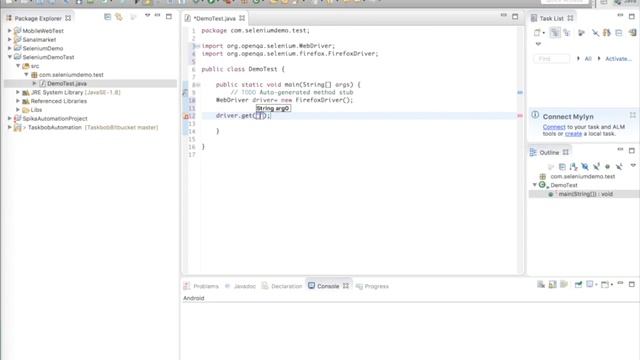Collapse the src folder
The width and height of the screenshot is (640, 360).
coord(18,66)
